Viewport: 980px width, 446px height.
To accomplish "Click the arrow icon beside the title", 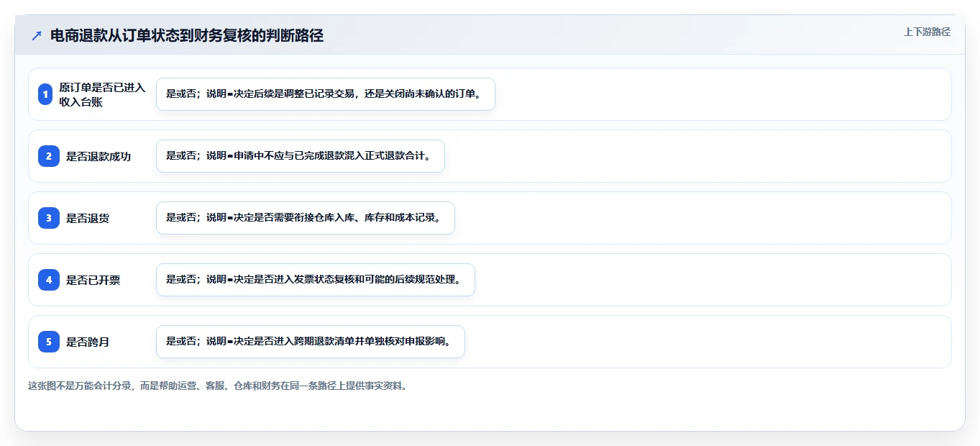I will [37, 35].
